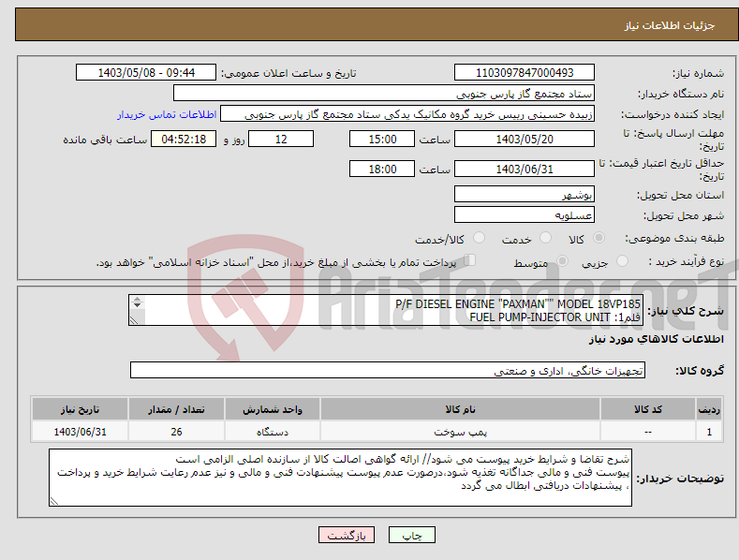Click the general description text area PAXMAN
739x560 pixels.
(386, 310)
